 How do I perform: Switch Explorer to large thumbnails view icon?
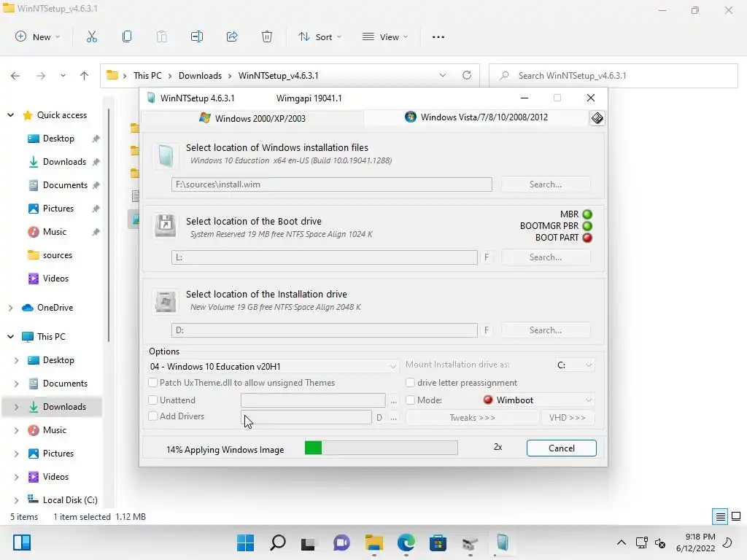tap(736, 517)
